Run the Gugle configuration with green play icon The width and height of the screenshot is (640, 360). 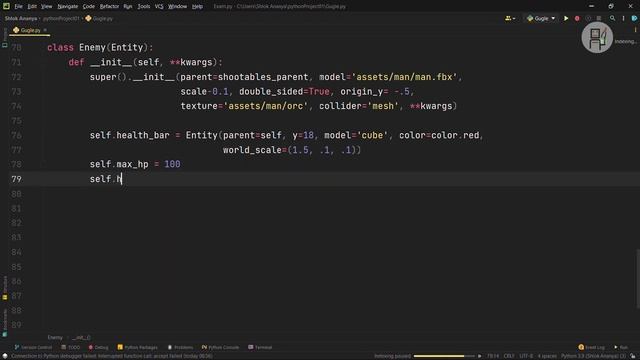click(x=566, y=18)
